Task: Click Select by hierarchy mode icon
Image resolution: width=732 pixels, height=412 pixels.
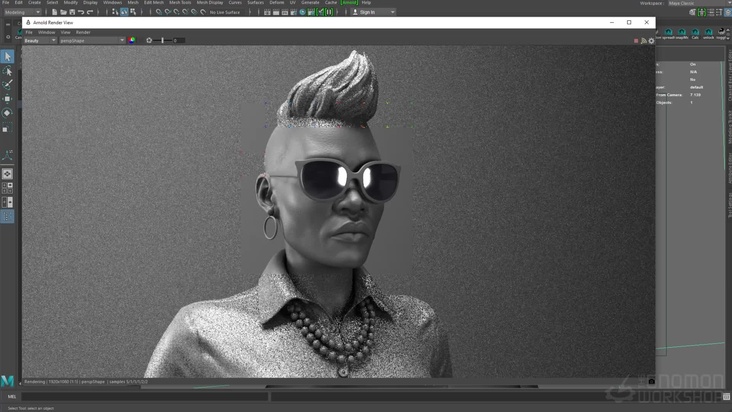Action: click(x=115, y=12)
